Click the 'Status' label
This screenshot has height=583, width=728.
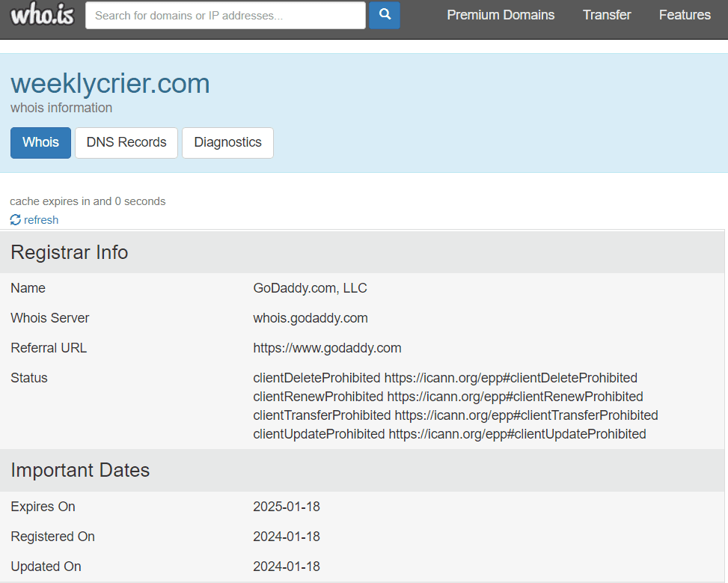click(x=28, y=378)
